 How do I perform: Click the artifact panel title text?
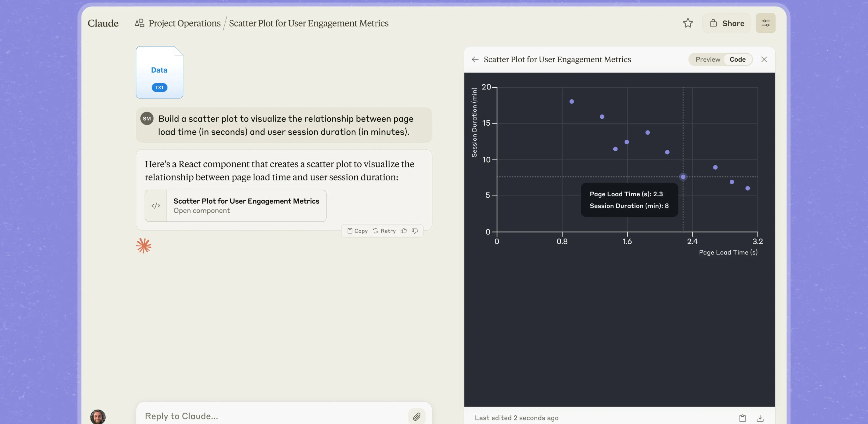(x=557, y=59)
